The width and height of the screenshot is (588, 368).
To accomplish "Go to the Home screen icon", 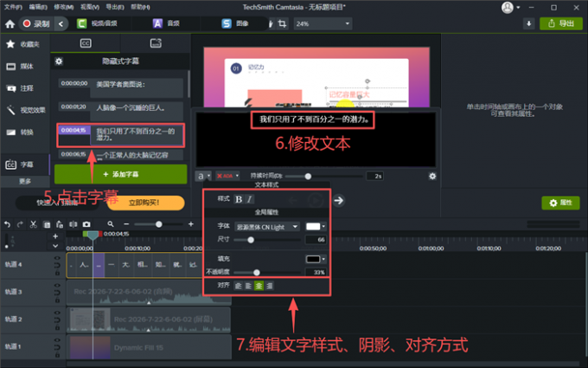I will [x=10, y=24].
